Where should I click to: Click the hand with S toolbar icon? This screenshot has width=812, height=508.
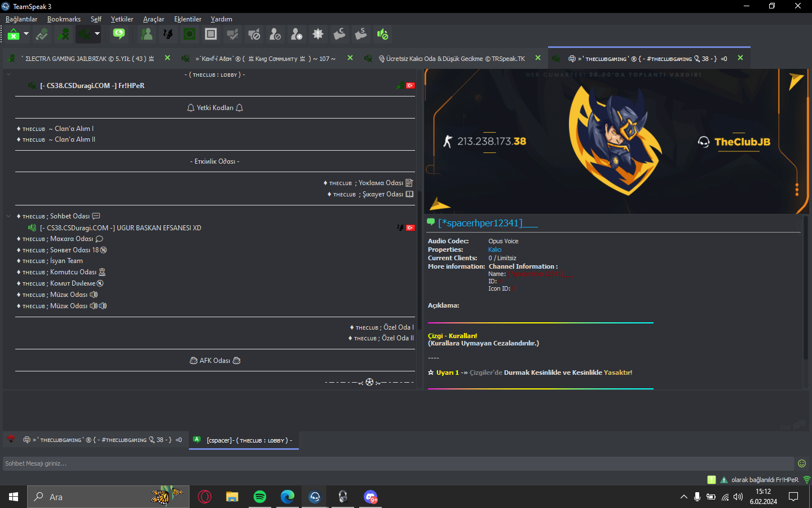(x=361, y=34)
